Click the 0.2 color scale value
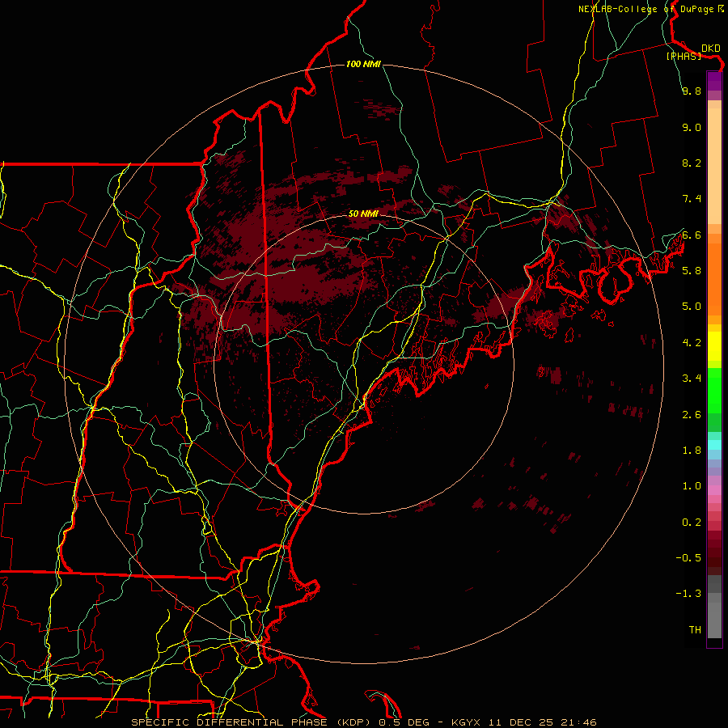Screen dimensions: 728x728 click(692, 523)
